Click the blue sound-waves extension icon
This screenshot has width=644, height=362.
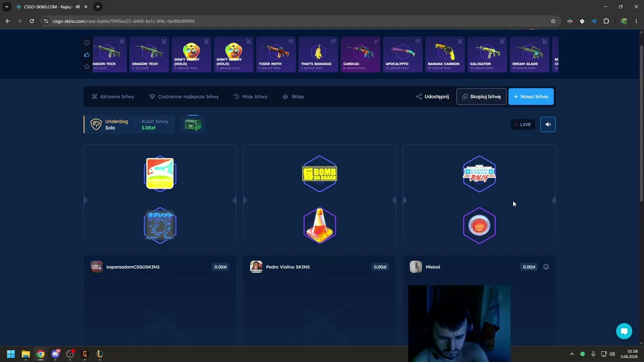[594, 21]
